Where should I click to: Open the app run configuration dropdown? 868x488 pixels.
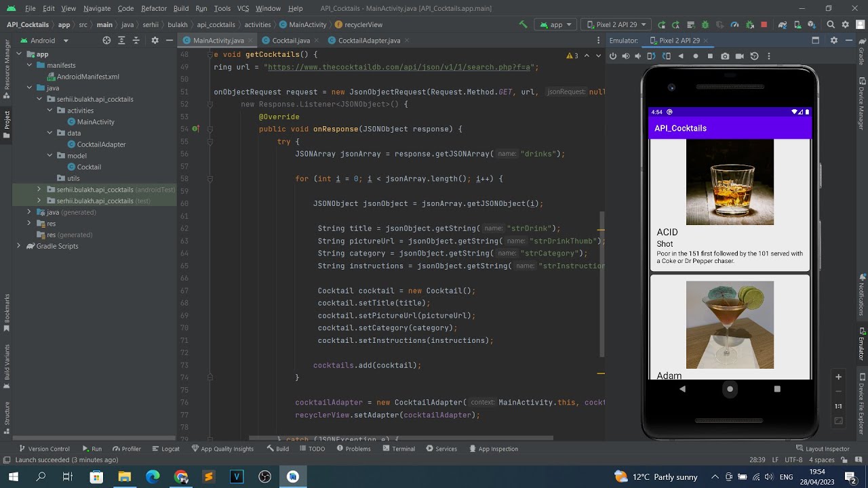pyautogui.click(x=556, y=24)
